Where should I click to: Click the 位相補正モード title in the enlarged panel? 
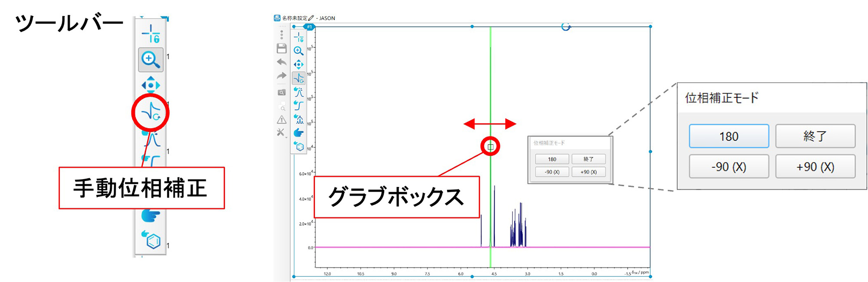(x=722, y=98)
